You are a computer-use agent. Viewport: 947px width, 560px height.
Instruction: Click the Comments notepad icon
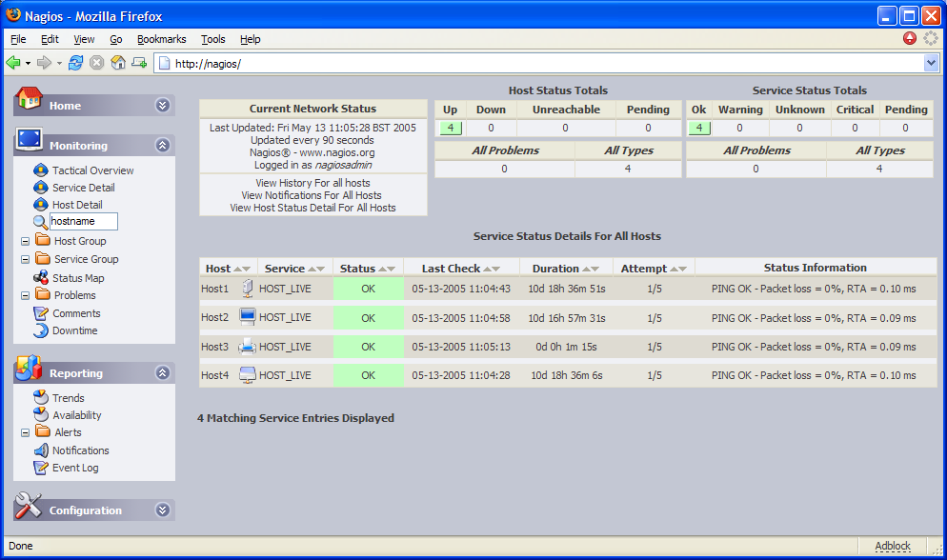point(41,313)
